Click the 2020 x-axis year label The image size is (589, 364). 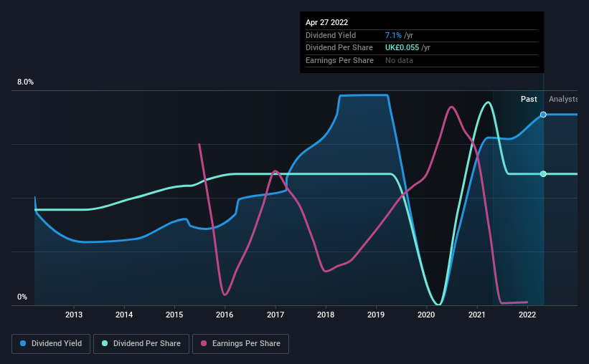(x=426, y=315)
